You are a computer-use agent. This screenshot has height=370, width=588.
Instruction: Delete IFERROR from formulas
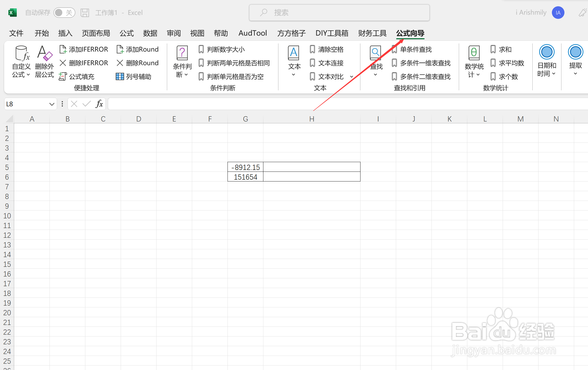[x=84, y=63]
